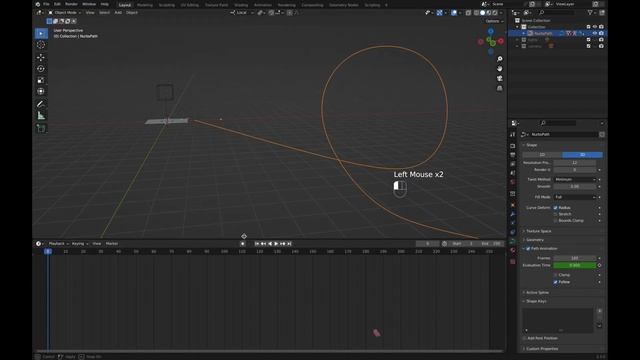
Task: Click the Frames value slider field
Action: point(575,258)
